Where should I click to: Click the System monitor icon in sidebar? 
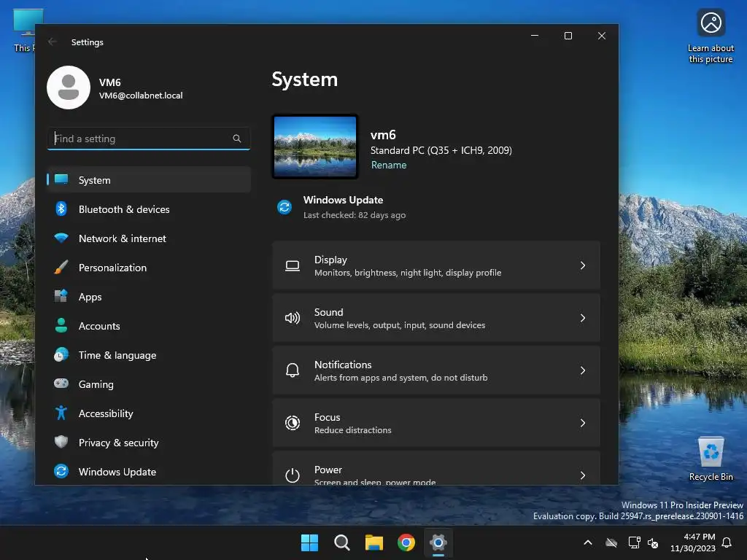coord(61,179)
